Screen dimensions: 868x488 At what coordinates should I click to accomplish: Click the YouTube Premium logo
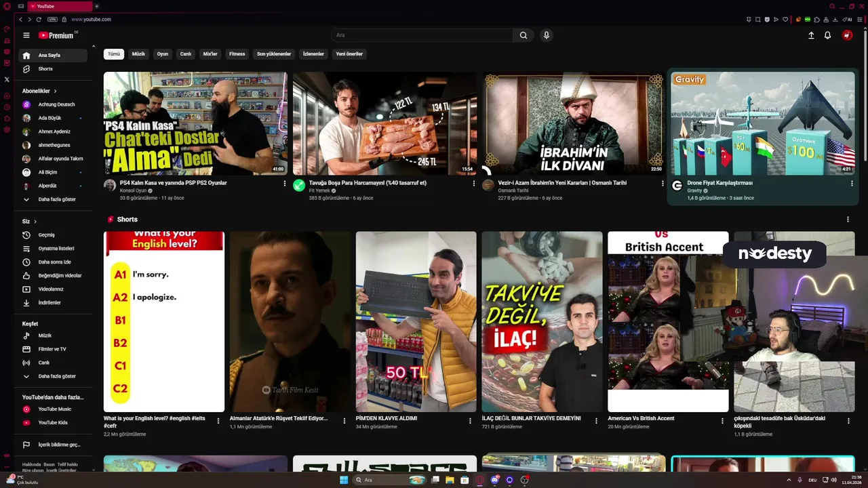[57, 35]
